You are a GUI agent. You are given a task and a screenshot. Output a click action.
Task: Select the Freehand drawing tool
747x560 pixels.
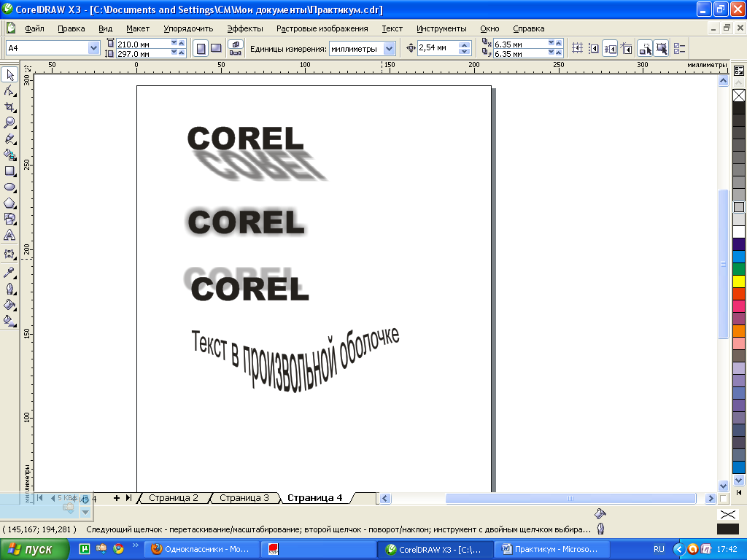click(x=9, y=139)
